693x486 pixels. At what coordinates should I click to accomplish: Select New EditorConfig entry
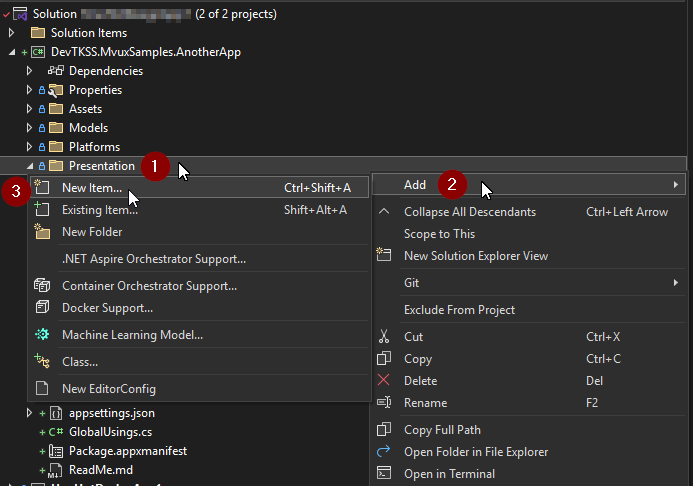tap(199, 389)
